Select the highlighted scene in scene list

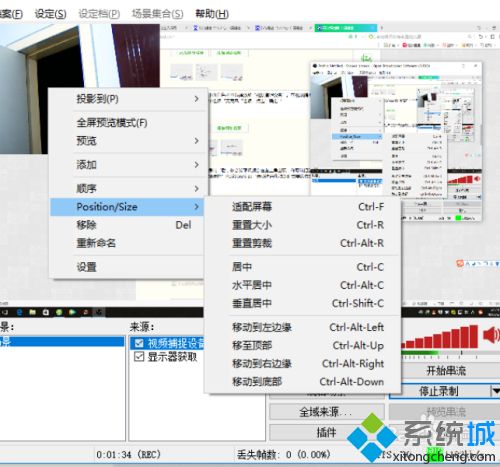pyautogui.click(x=62, y=342)
